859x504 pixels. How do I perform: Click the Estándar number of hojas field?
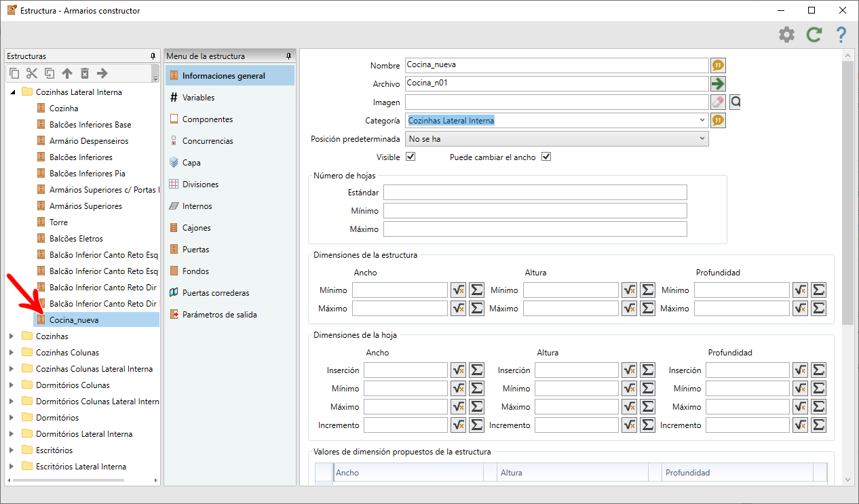coord(535,192)
